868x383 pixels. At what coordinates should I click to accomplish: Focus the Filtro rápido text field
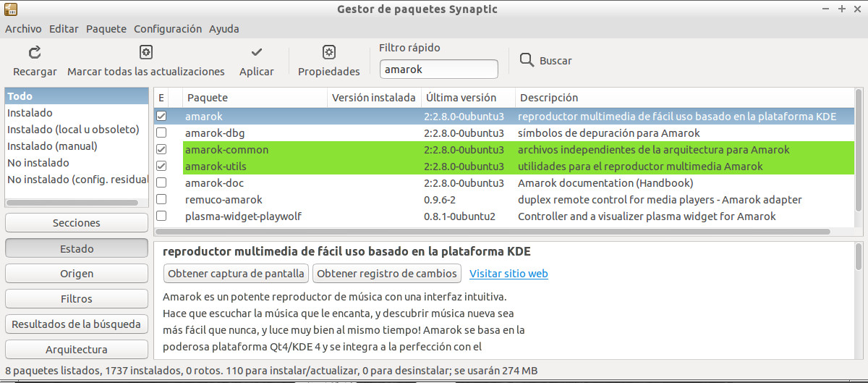(x=438, y=70)
